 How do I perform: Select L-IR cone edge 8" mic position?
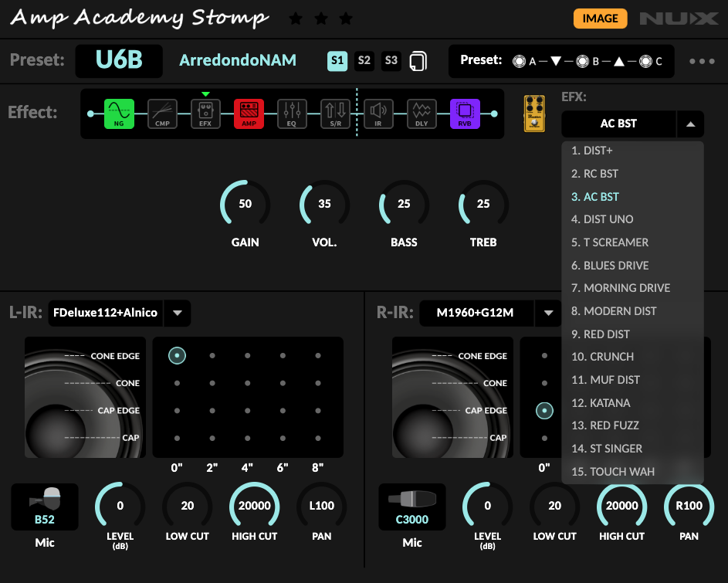(318, 356)
